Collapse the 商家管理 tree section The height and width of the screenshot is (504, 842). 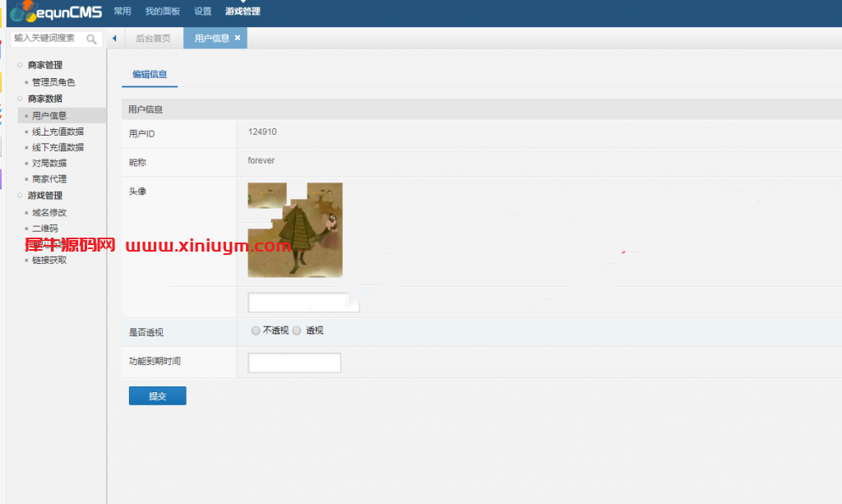tap(20, 65)
